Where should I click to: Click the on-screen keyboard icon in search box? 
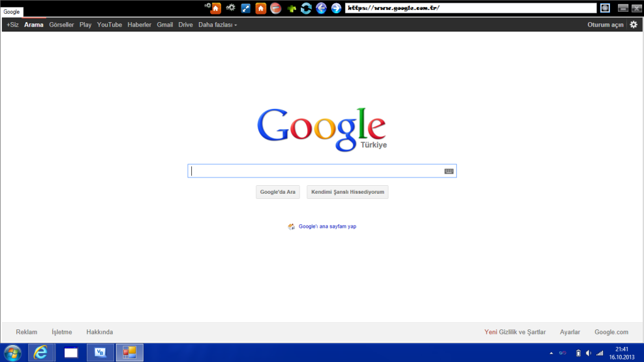[x=449, y=171]
